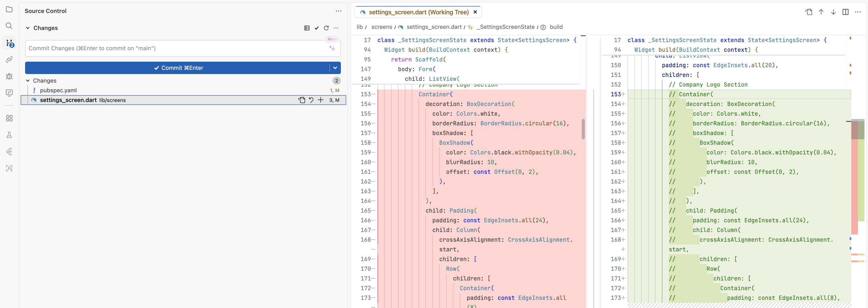Toggle the inline diff view in the editor toolbar
This screenshot has width=868, height=308.
pos(845,12)
